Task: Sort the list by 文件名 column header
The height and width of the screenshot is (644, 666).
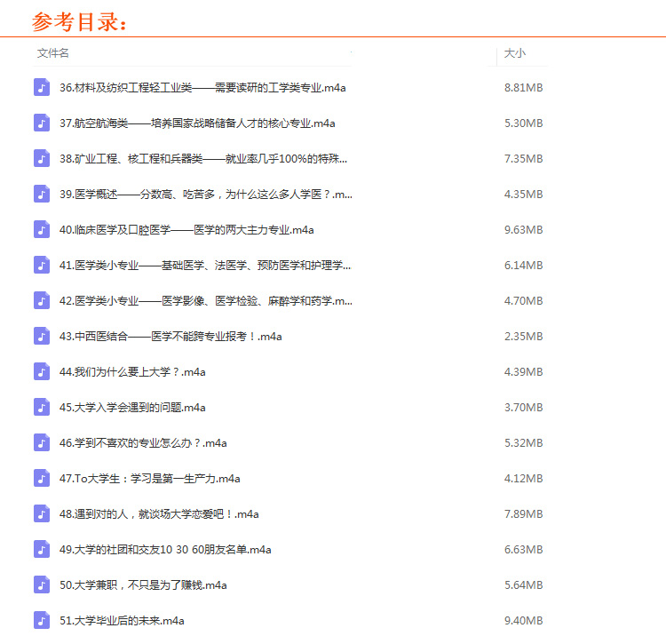Action: tap(53, 53)
